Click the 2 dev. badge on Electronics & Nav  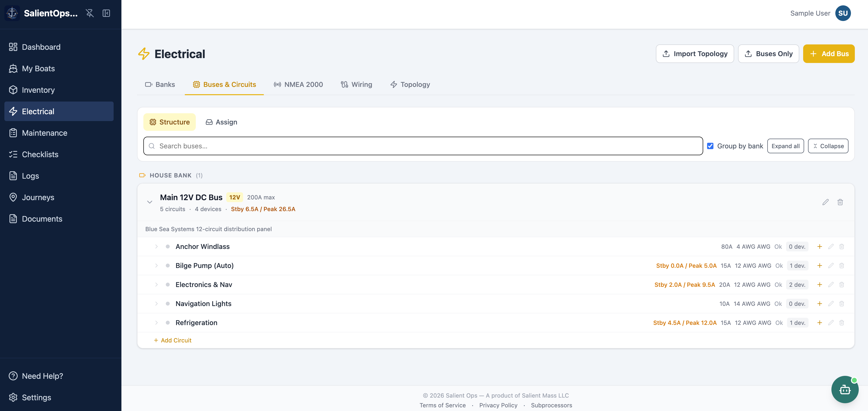click(x=797, y=285)
